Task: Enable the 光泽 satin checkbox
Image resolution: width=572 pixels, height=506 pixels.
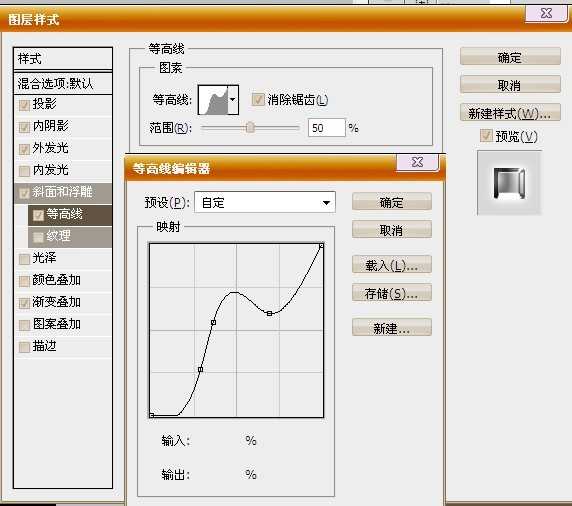Action: point(24,259)
